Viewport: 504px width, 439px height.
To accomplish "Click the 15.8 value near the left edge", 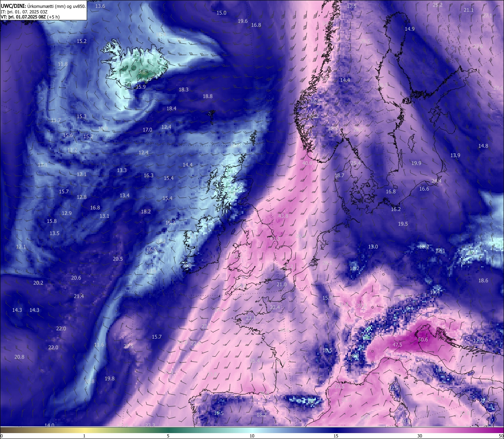I will coord(52,221).
